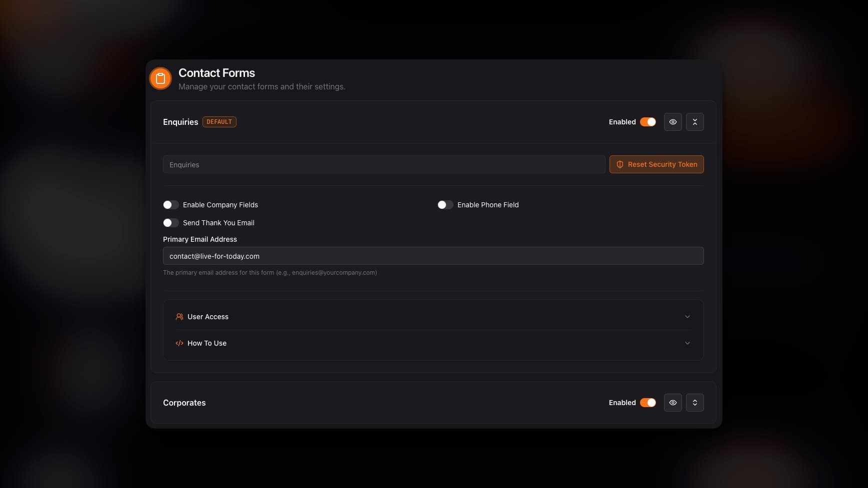
Task: Expand the How To Use chevron
Action: [x=687, y=343]
